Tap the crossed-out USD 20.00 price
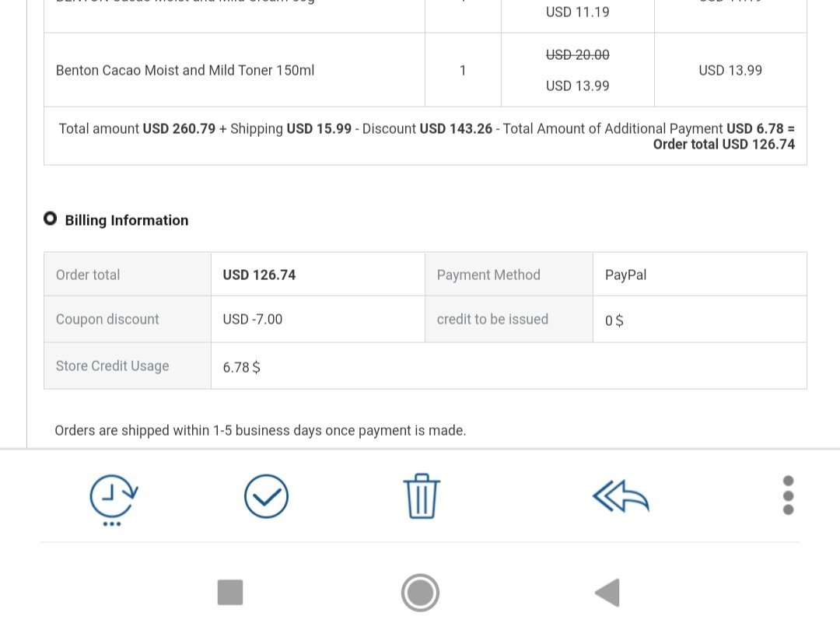Viewport: 840px width, 630px height. point(577,54)
